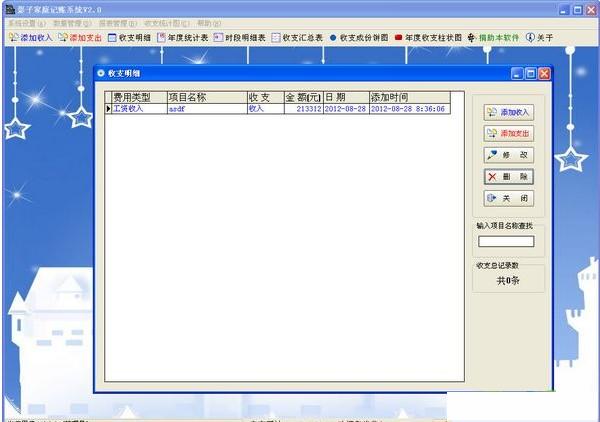The height and width of the screenshot is (422, 600).
Task: Open the 帮助 menu
Action: pyautogui.click(x=209, y=23)
